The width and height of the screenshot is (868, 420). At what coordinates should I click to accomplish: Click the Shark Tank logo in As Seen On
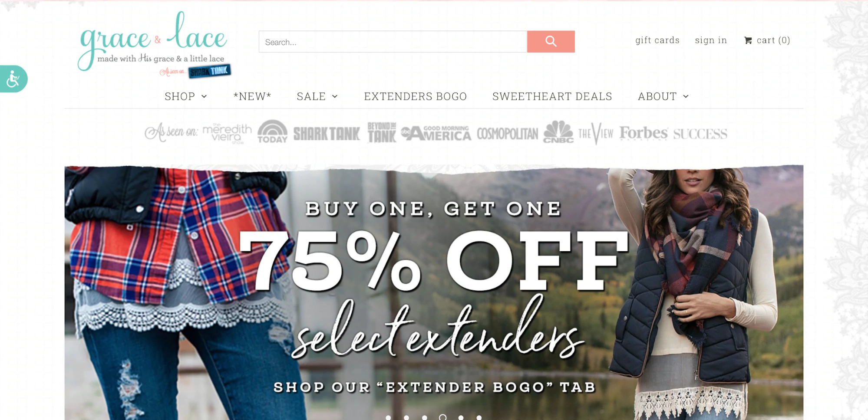(327, 134)
